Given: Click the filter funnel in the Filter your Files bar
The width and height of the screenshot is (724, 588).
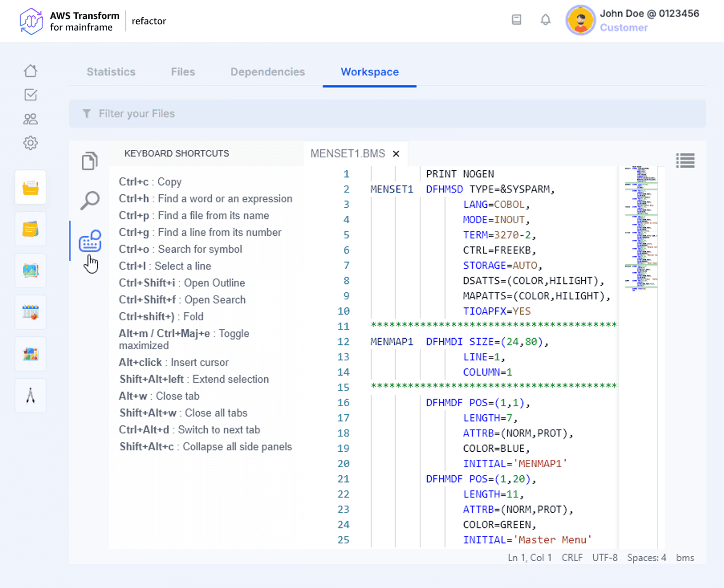Looking at the screenshot, I should pos(87,113).
